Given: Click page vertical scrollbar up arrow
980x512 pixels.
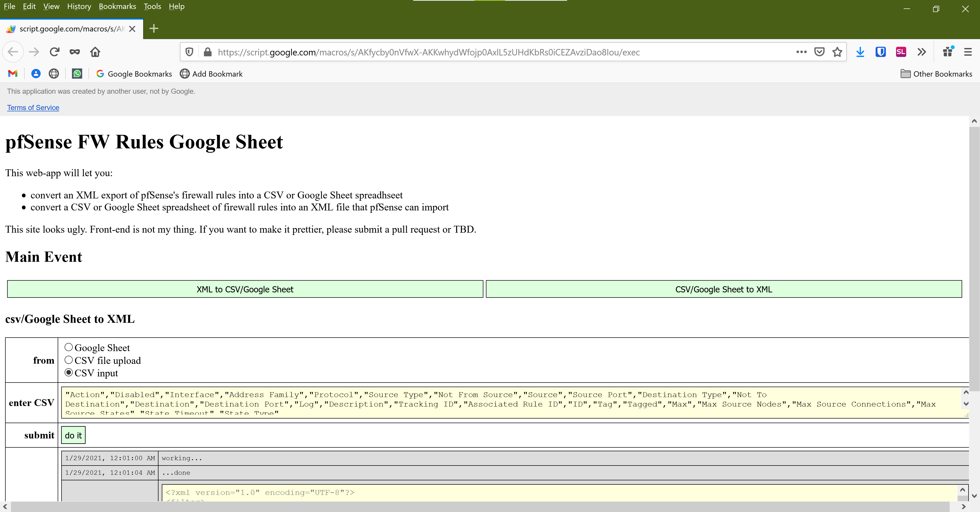Looking at the screenshot, I should tap(974, 121).
